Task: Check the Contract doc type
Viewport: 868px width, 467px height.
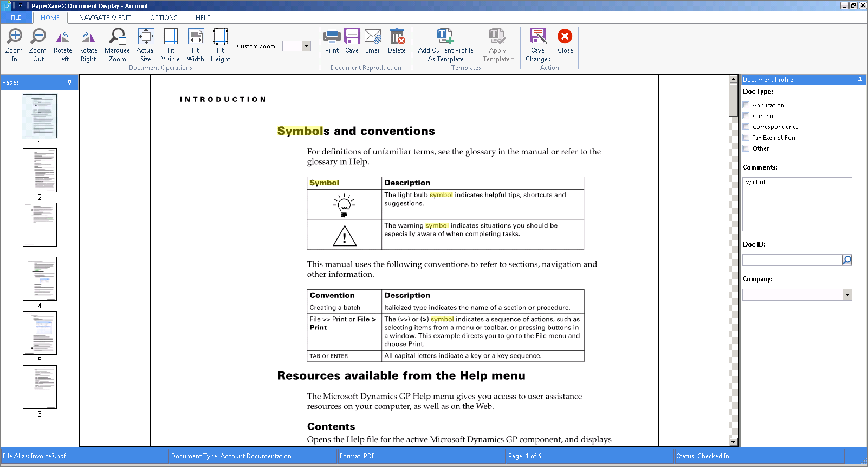Action: click(x=746, y=116)
